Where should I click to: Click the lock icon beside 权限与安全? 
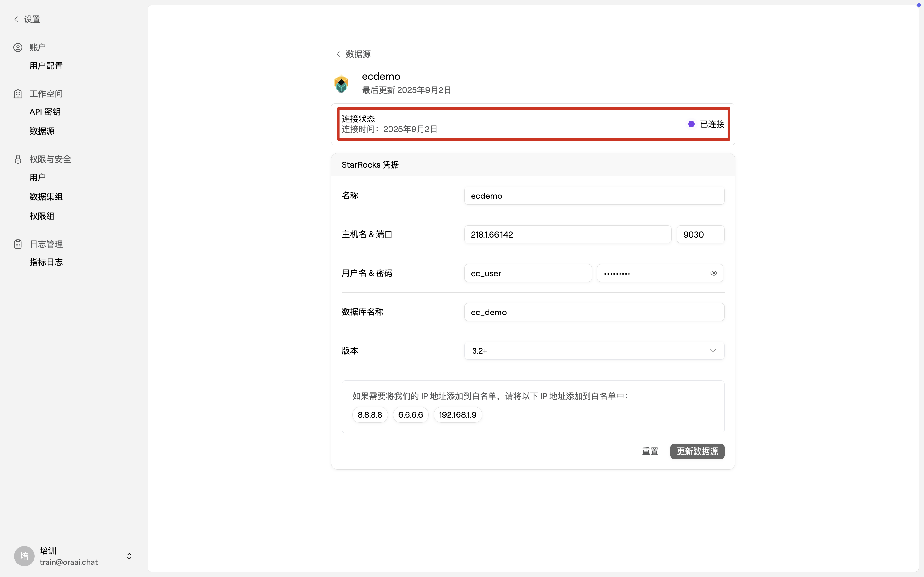point(18,159)
